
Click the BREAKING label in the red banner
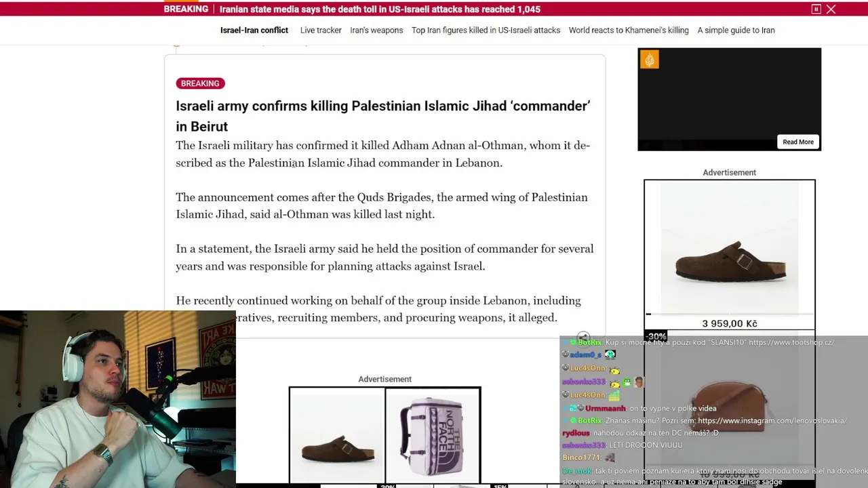click(186, 9)
